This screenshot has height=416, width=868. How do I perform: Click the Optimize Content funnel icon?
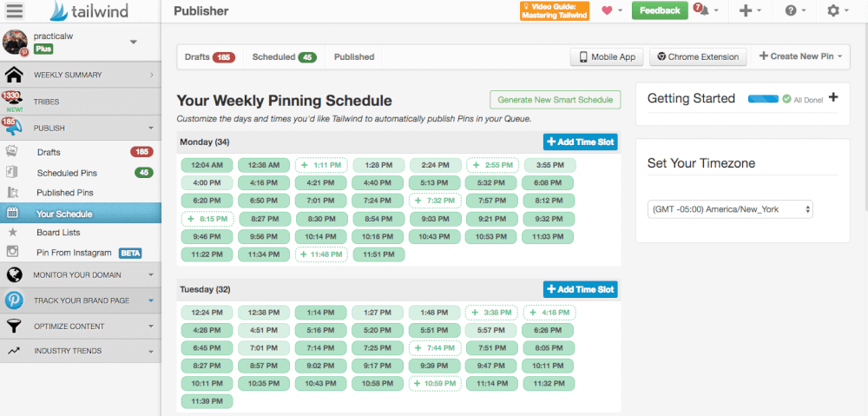(14, 327)
